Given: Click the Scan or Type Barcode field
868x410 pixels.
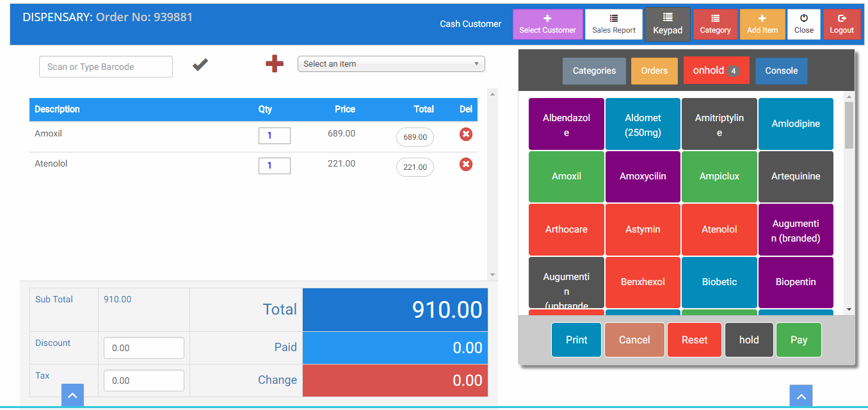Looking at the screenshot, I should [106, 67].
